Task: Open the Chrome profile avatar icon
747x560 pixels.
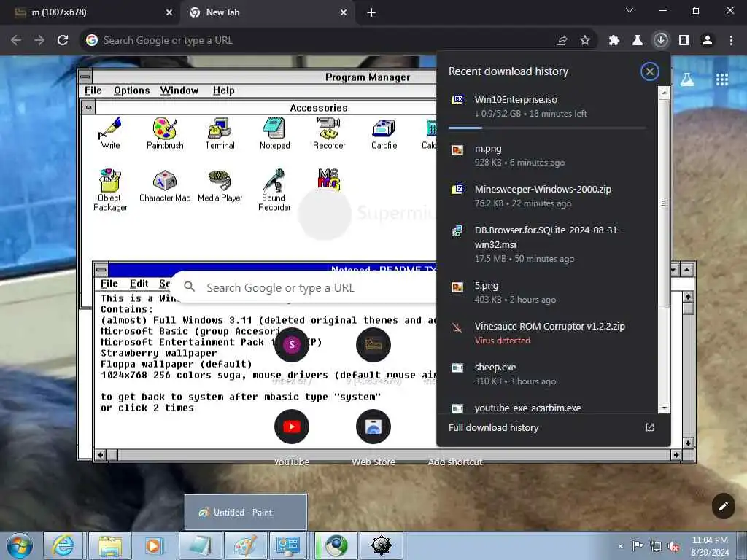Action: [x=708, y=41]
